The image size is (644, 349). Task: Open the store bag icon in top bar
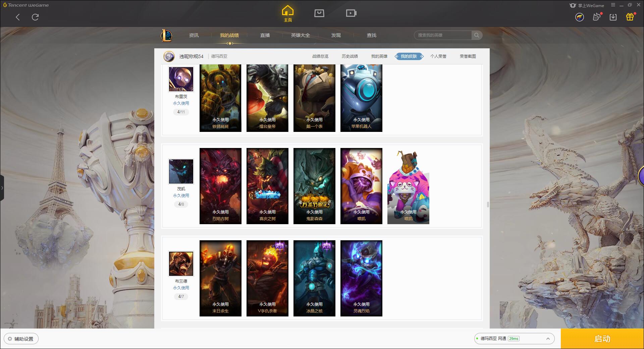[319, 13]
